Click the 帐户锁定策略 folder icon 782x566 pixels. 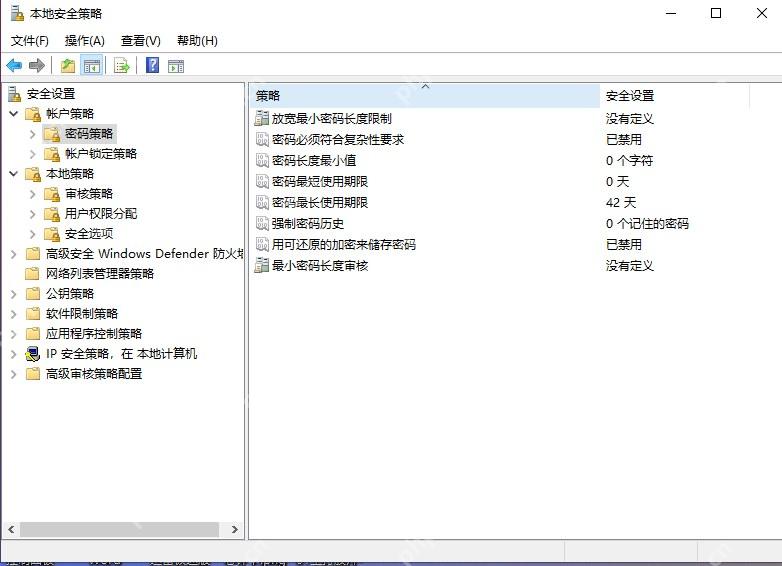[x=52, y=154]
